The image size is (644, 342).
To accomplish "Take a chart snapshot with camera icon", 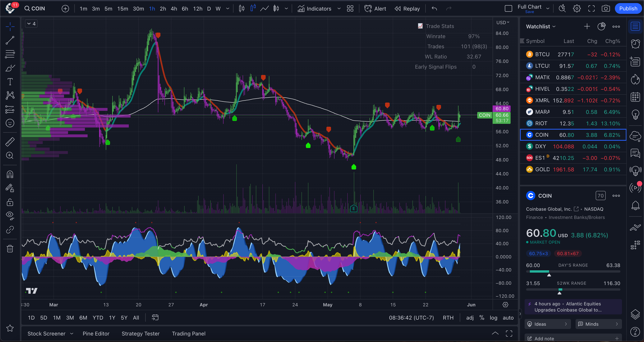I will 605,8.
